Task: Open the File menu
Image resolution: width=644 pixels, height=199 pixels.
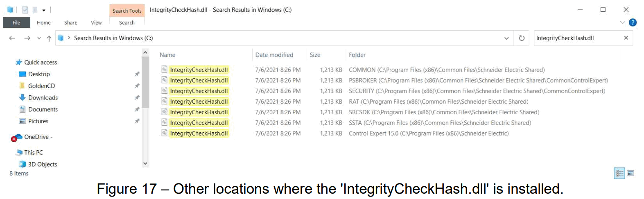Action: pyautogui.click(x=16, y=23)
